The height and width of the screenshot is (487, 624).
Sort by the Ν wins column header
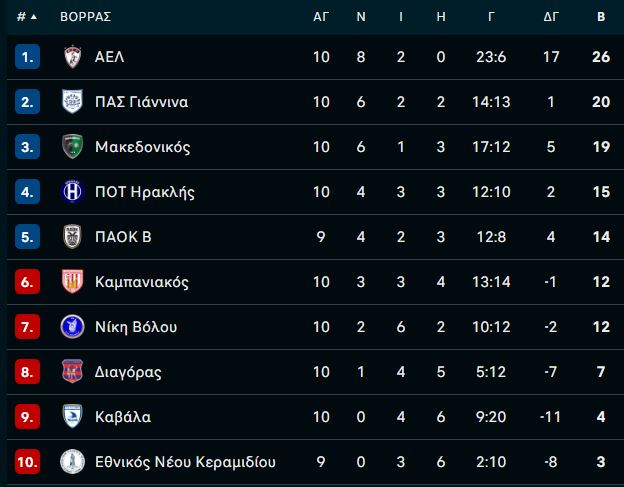(361, 17)
